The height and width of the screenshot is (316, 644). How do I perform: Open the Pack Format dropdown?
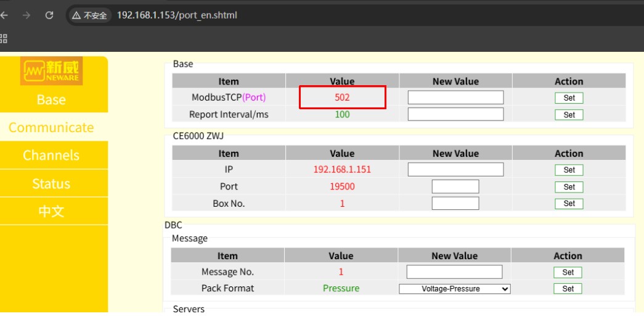point(455,289)
